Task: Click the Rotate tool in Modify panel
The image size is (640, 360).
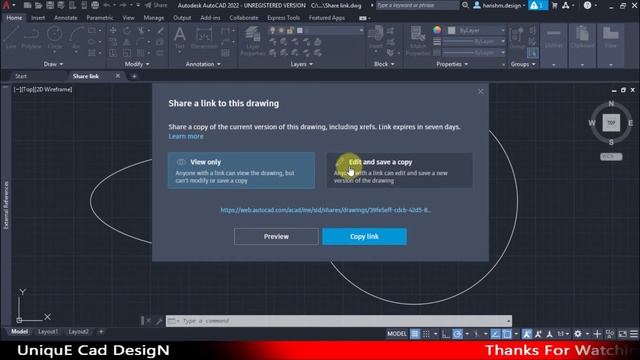Action: pos(127,31)
